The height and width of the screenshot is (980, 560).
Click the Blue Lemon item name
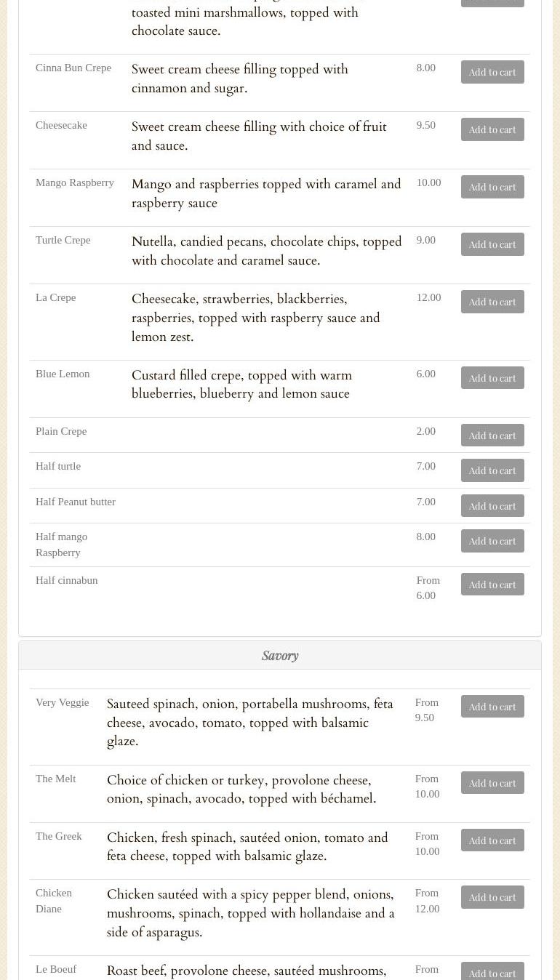[63, 374]
